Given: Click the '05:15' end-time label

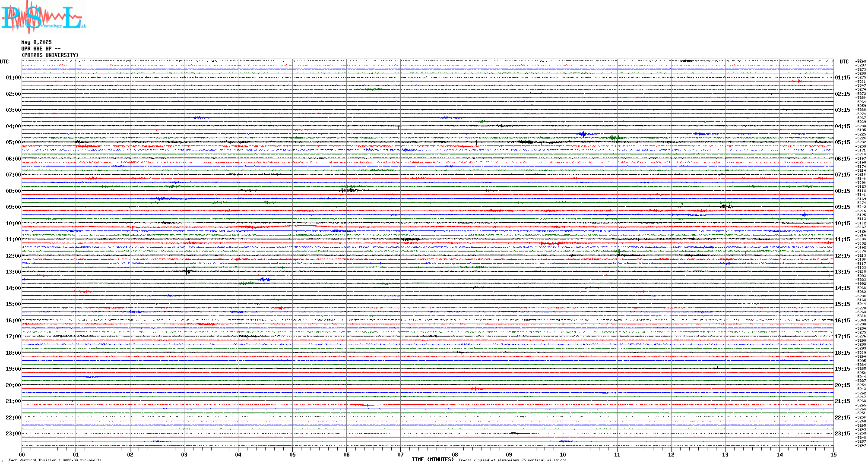Looking at the screenshot, I should (x=843, y=142).
